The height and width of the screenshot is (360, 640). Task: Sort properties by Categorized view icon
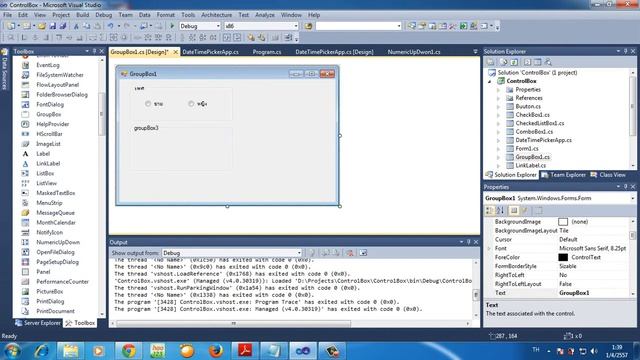pyautogui.click(x=489, y=211)
